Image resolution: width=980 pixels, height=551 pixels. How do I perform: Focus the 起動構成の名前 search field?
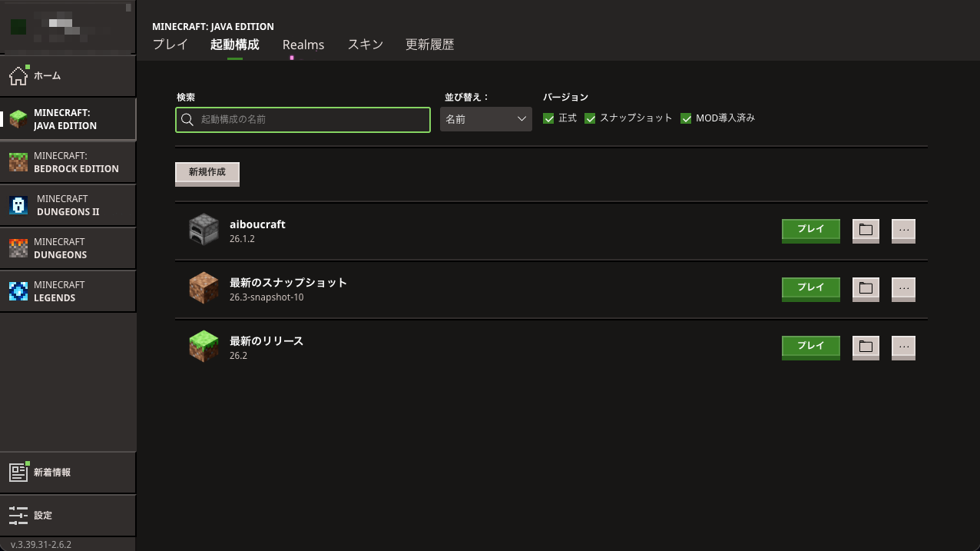coord(303,120)
